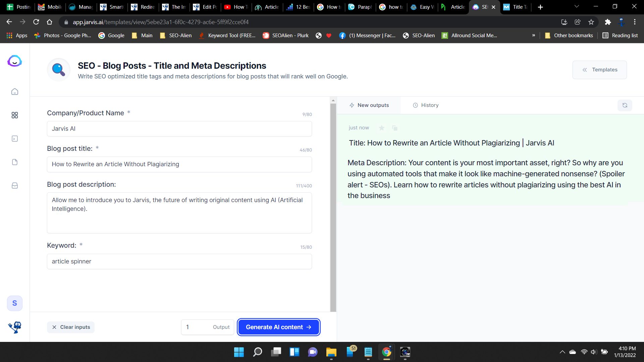644x362 pixels.
Task: Click the share page icon in the address bar
Action: [578, 22]
